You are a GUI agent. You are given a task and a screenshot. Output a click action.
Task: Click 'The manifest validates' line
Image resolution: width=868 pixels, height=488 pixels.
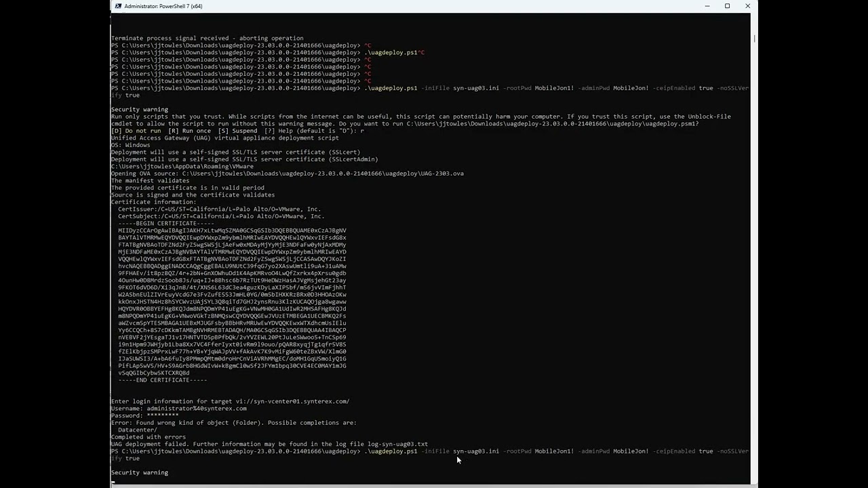(151, 180)
